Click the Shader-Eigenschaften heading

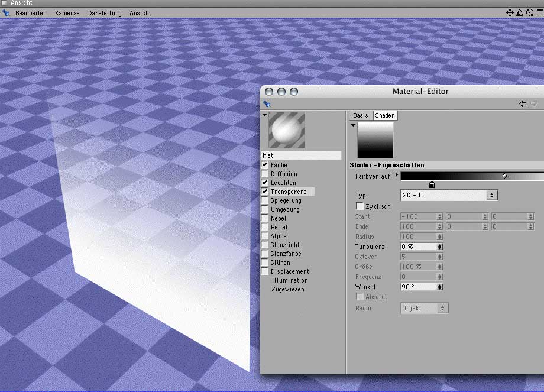[x=387, y=165]
